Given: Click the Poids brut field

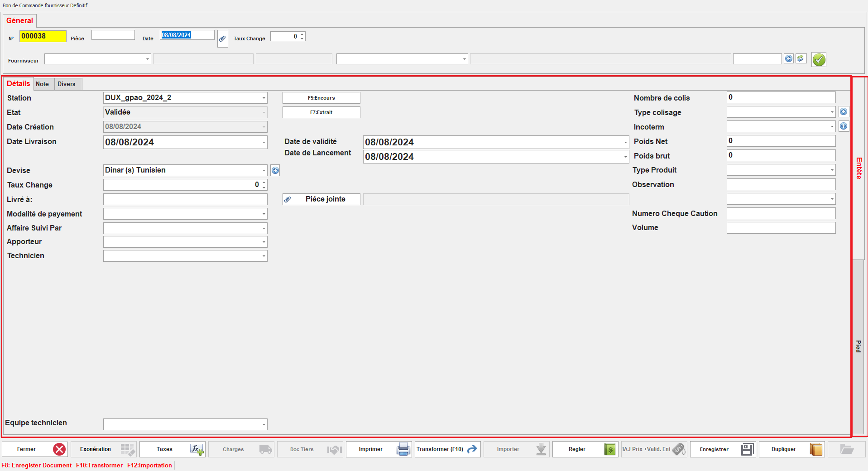Looking at the screenshot, I should point(781,155).
